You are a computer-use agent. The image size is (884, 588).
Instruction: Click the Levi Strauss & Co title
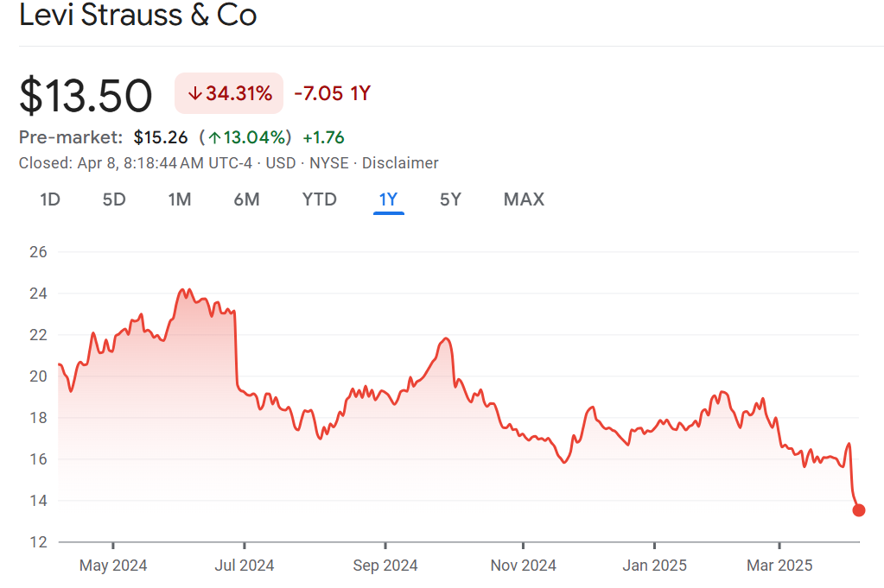(x=138, y=16)
